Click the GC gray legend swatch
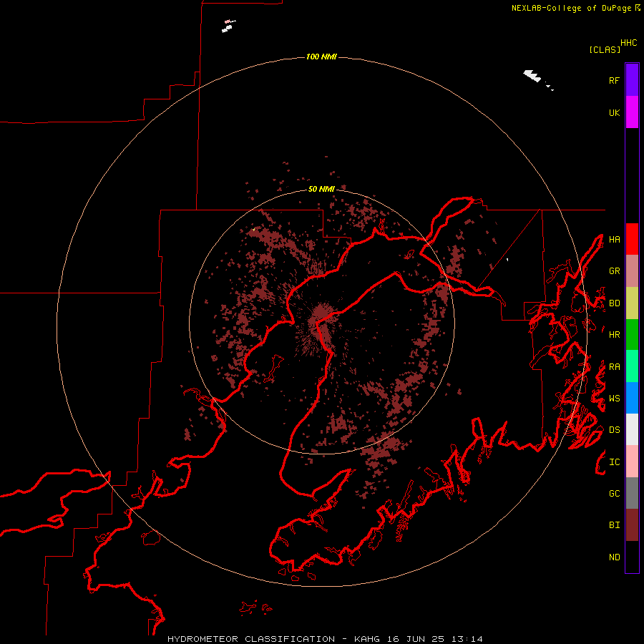644x644 pixels. tap(632, 493)
